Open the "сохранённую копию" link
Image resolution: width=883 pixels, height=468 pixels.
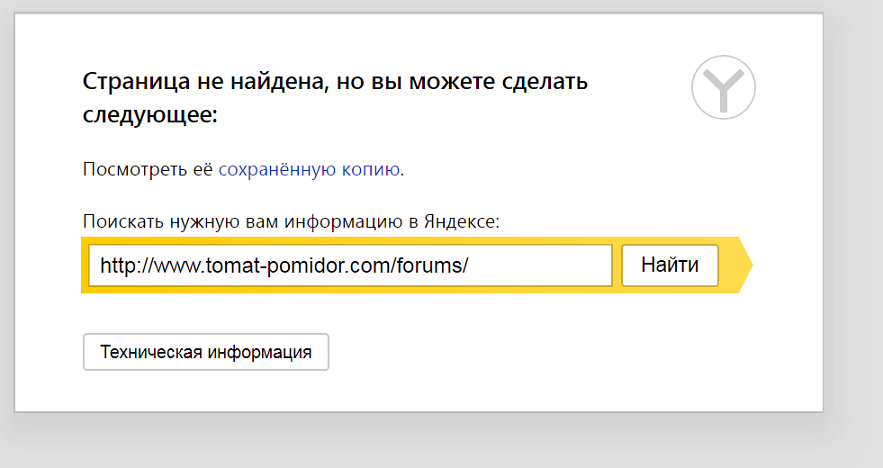[x=309, y=169]
